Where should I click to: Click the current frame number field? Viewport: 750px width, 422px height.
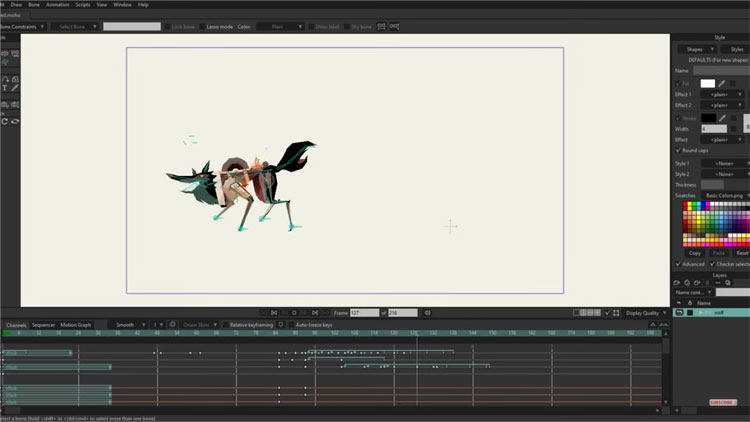[364, 313]
